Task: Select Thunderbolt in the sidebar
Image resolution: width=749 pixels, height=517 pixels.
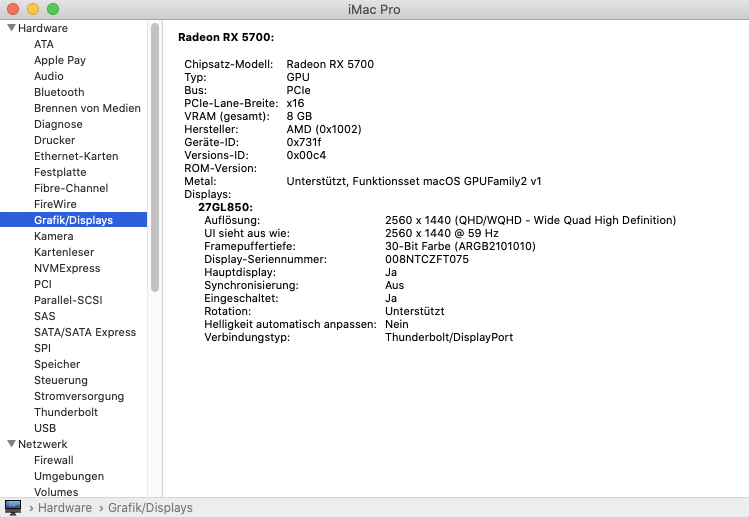Action: (66, 412)
